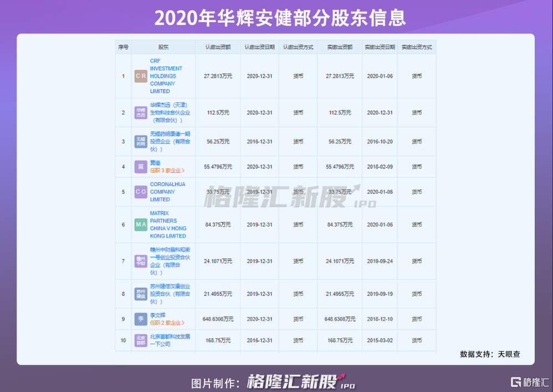Screen dimensions: 553x392
Task: Click the 华辉杰远 shareholder avatar icon
Action: coord(141,112)
